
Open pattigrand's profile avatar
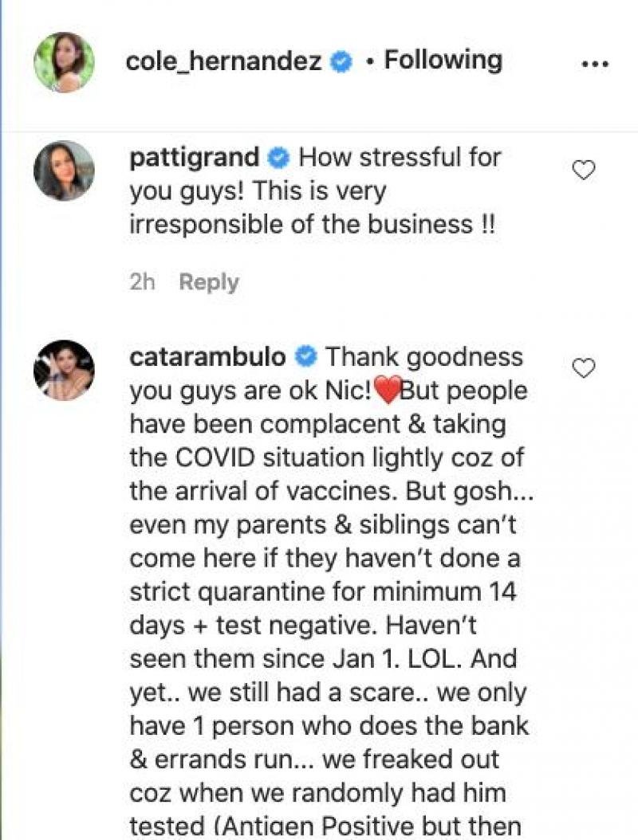[64, 171]
